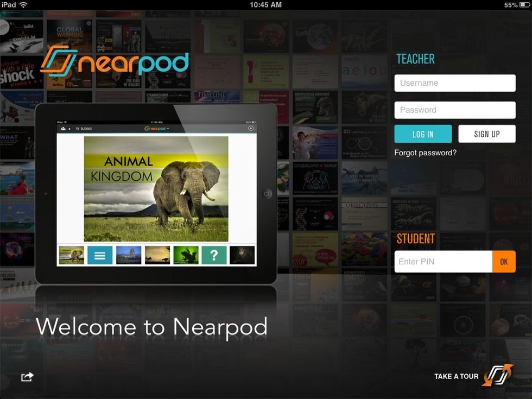Tap the Wi-Fi icon in iPad status bar
This screenshot has width=532, height=399.
(23, 5)
